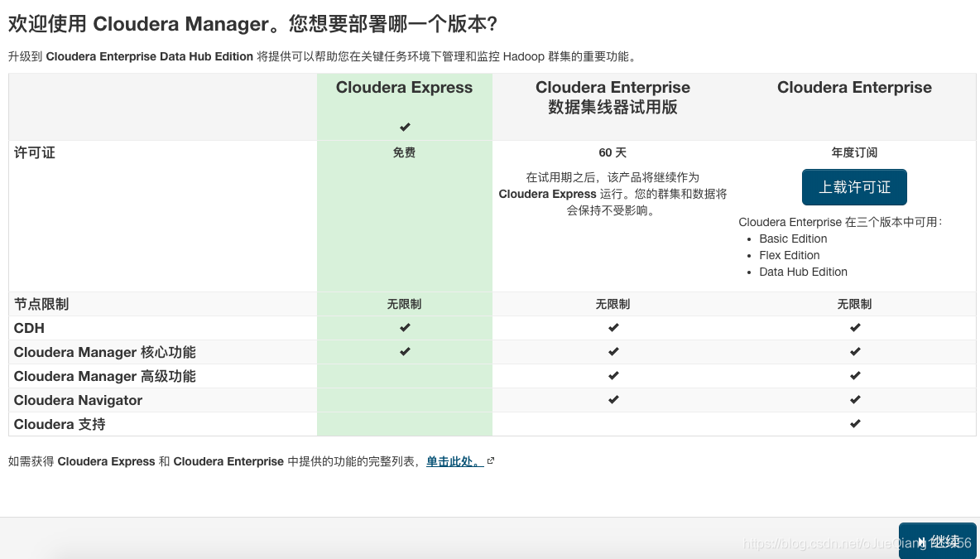Click the Cloudera Navigator row label
The image size is (980, 559).
coord(78,400)
